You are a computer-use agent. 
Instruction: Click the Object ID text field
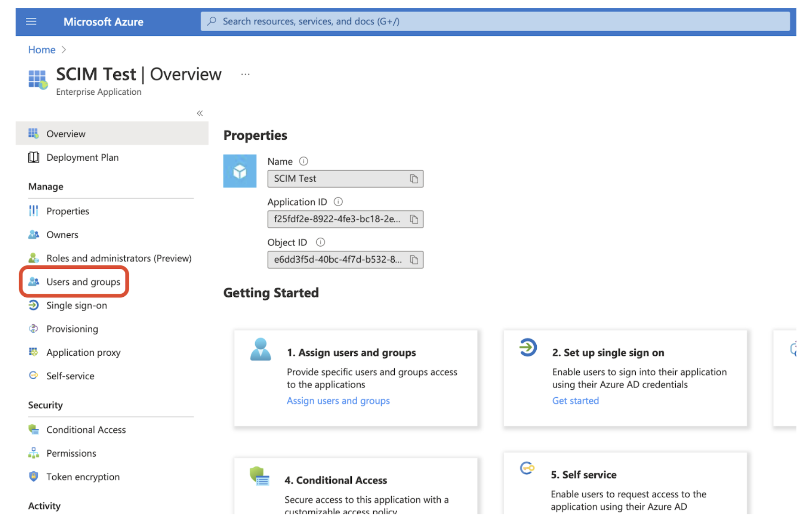pos(345,260)
